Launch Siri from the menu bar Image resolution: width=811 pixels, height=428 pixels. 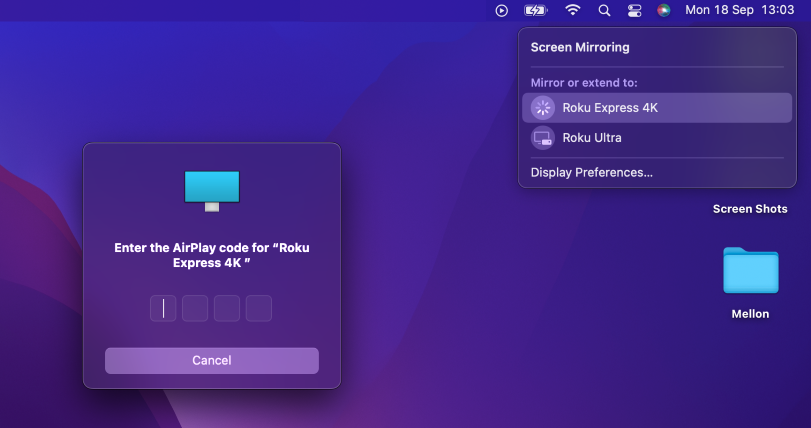[664, 10]
